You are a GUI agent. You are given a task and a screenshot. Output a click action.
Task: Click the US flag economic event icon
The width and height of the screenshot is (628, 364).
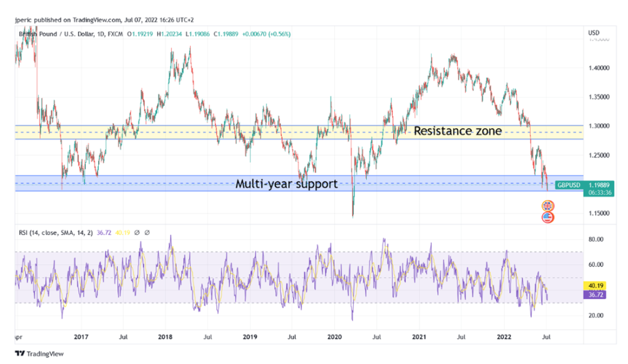548,218
